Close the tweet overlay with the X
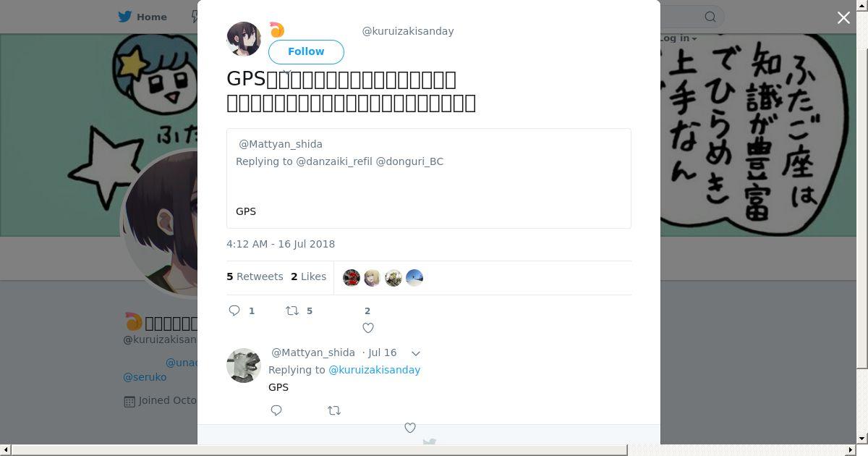Image resolution: width=868 pixels, height=456 pixels. (843, 17)
